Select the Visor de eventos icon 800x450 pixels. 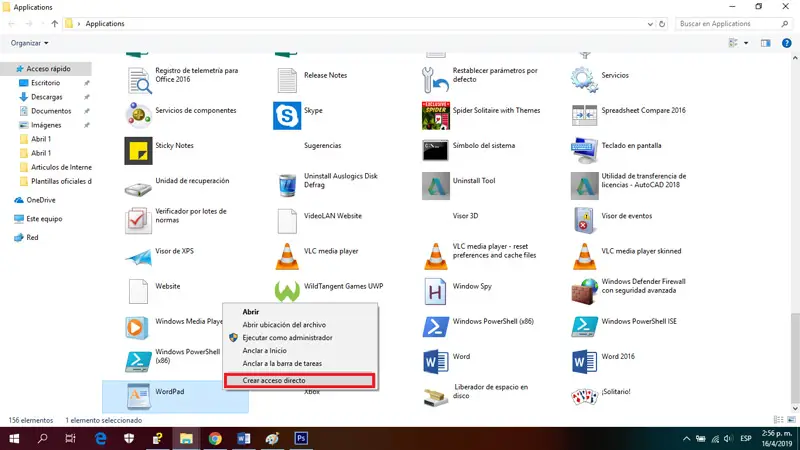point(584,220)
